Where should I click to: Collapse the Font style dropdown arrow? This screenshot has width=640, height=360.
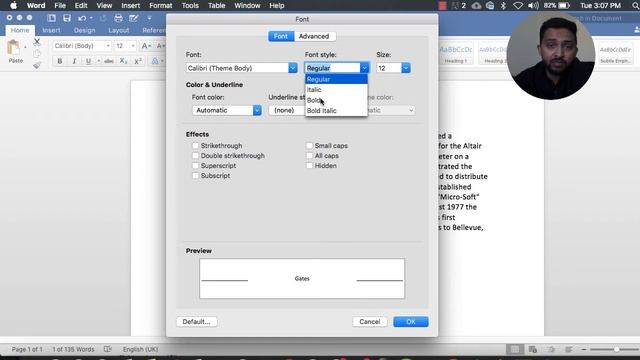[x=364, y=68]
